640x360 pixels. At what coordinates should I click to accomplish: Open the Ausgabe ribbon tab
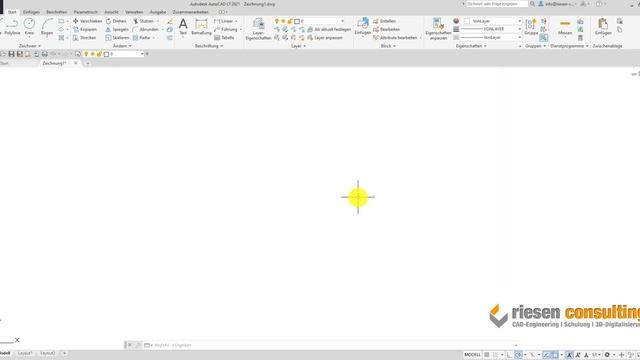(158, 12)
